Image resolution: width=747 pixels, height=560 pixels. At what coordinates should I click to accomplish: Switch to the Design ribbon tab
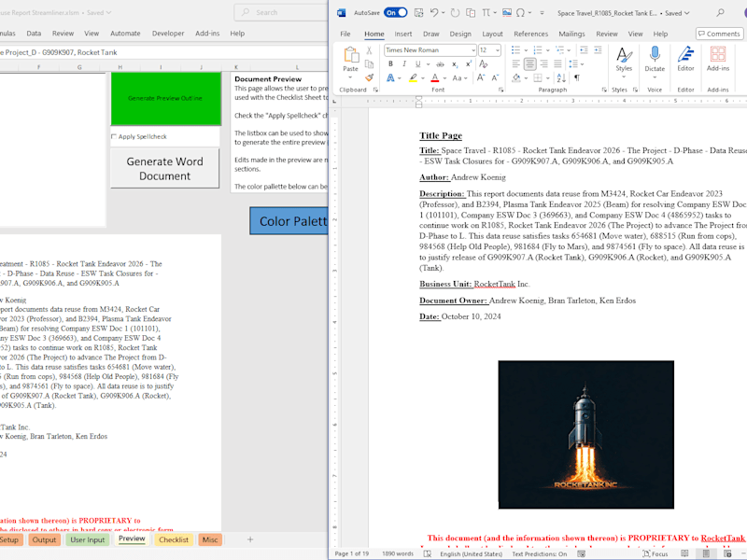(x=460, y=34)
